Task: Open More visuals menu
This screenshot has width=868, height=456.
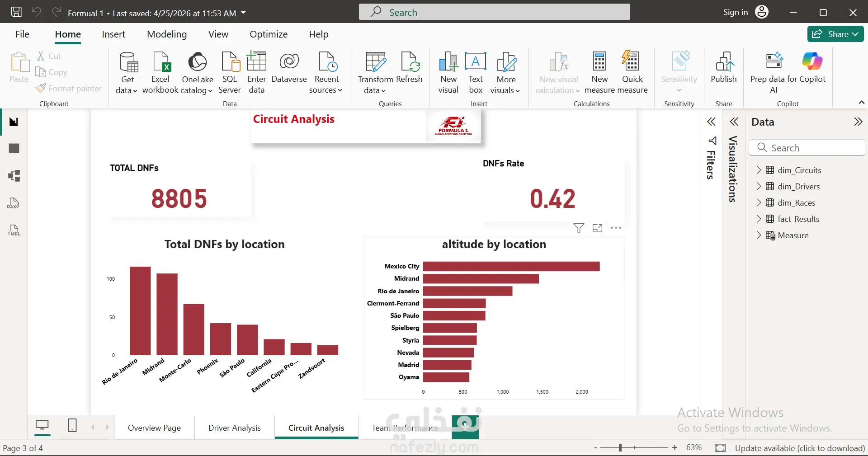Action: click(x=505, y=72)
